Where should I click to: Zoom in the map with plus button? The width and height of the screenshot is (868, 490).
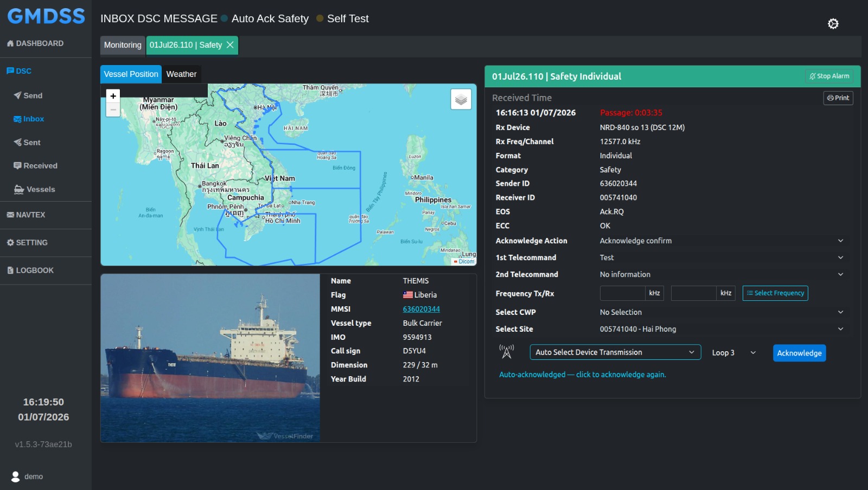pos(113,96)
